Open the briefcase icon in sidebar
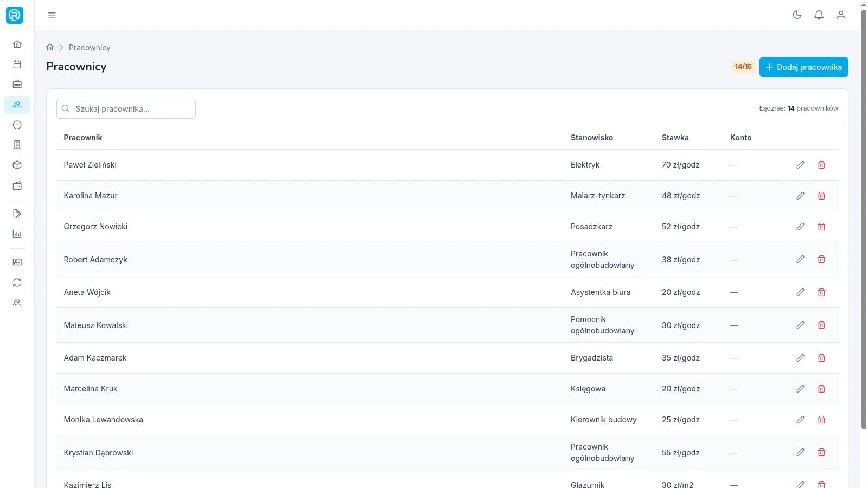Viewport: 868px width, 488px height. pyautogui.click(x=17, y=84)
